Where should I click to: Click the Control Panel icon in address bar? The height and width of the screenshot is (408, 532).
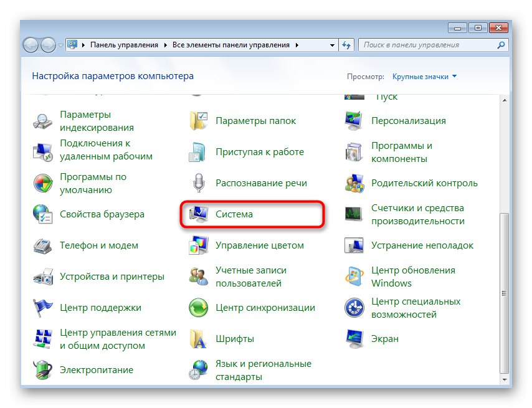coord(72,44)
